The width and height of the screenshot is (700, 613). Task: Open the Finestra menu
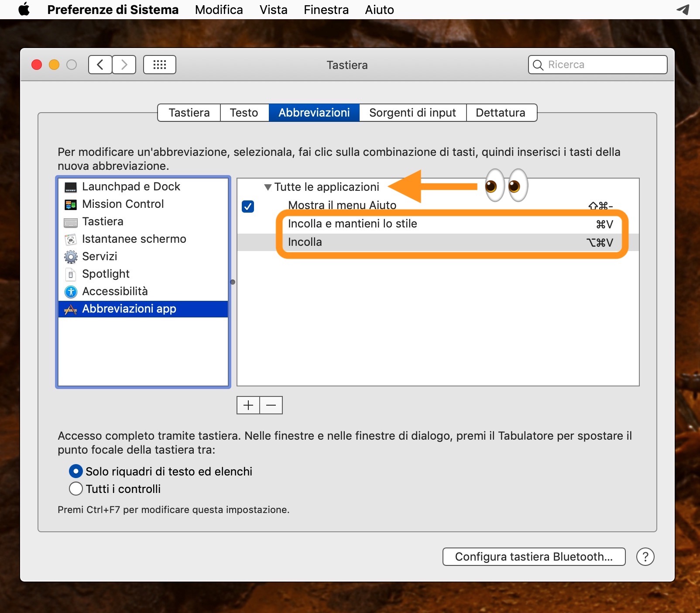pos(326,10)
